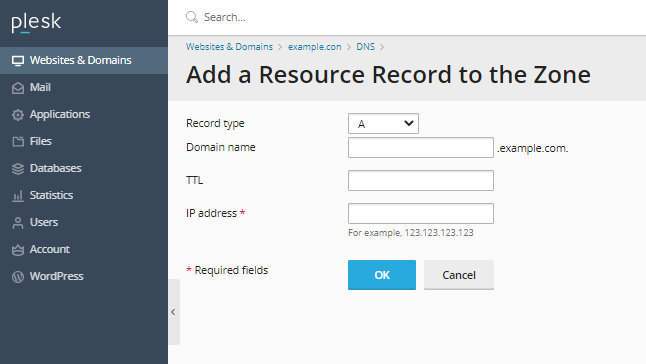Click the 'For example, 123.123.123.123' hint text

[411, 233]
